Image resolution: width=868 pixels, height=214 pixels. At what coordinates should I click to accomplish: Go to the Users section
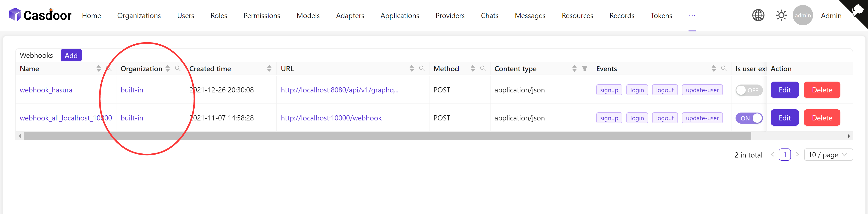[185, 15]
